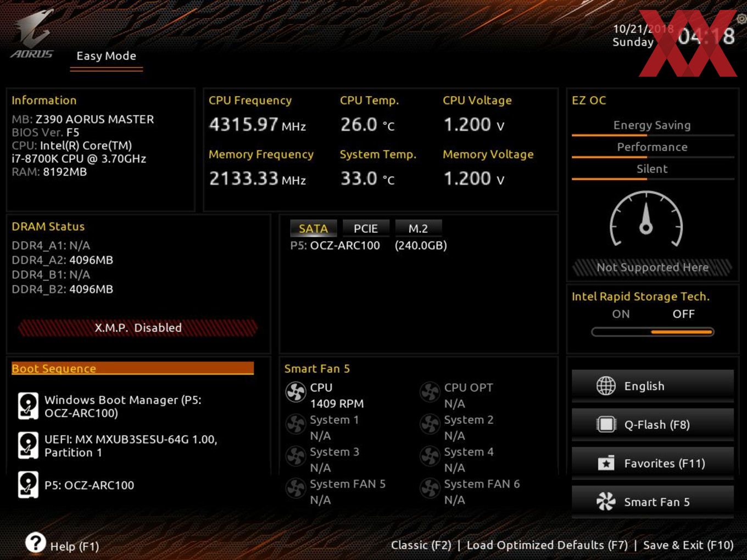Image resolution: width=747 pixels, height=560 pixels.
Task: Click the DDR4_A1: N/A row
Action: (51, 245)
